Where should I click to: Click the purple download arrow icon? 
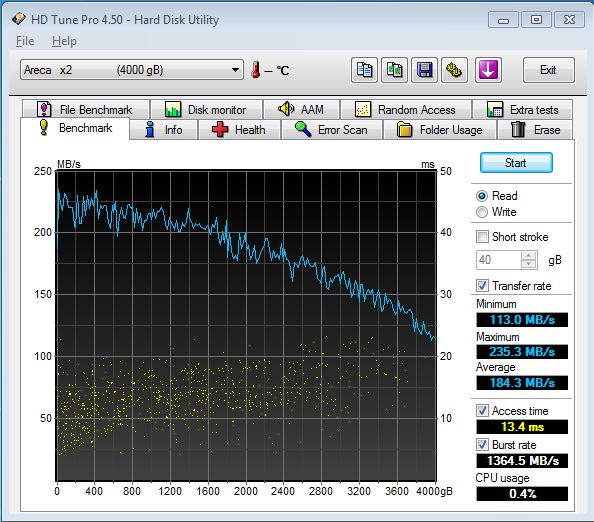pos(488,70)
